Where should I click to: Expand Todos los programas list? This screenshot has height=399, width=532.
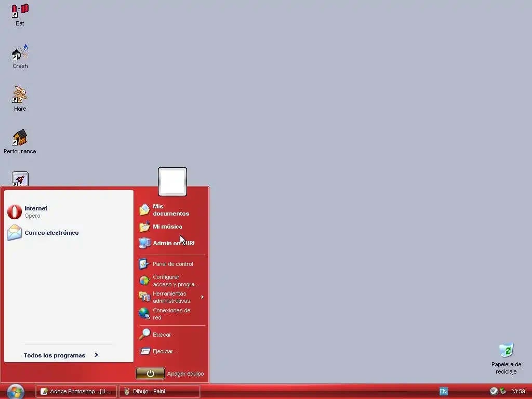[x=61, y=355]
